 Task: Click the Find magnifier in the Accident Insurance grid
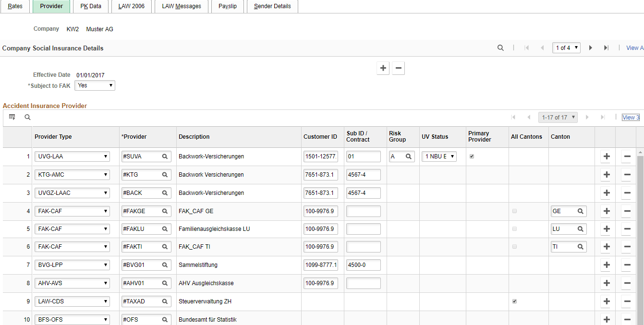pyautogui.click(x=27, y=117)
